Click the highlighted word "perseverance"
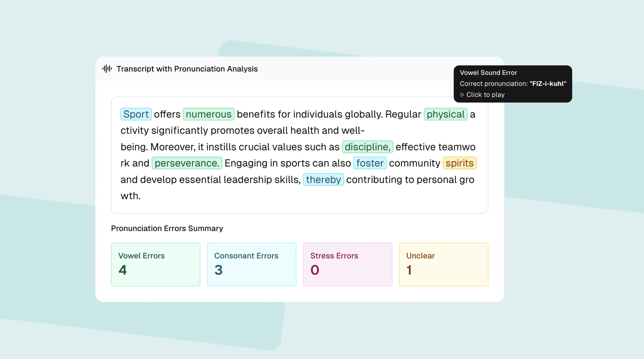Viewport: 644px width, 359px height. tap(186, 163)
